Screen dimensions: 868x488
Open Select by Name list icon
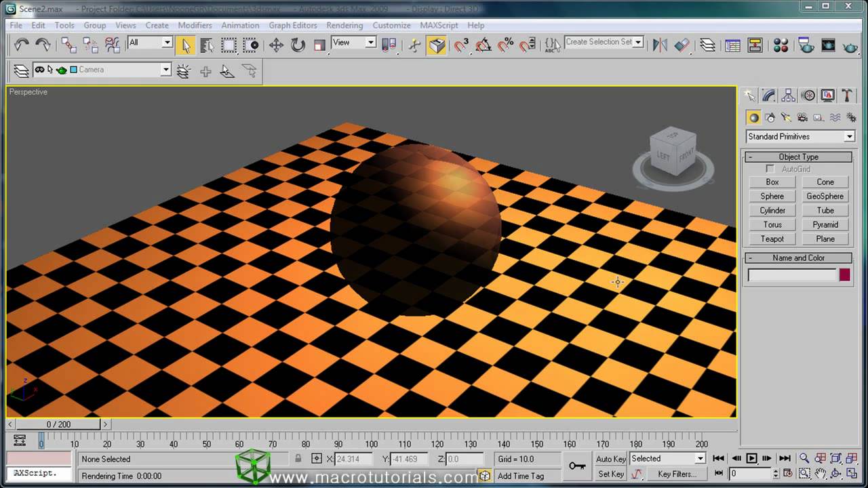point(208,45)
